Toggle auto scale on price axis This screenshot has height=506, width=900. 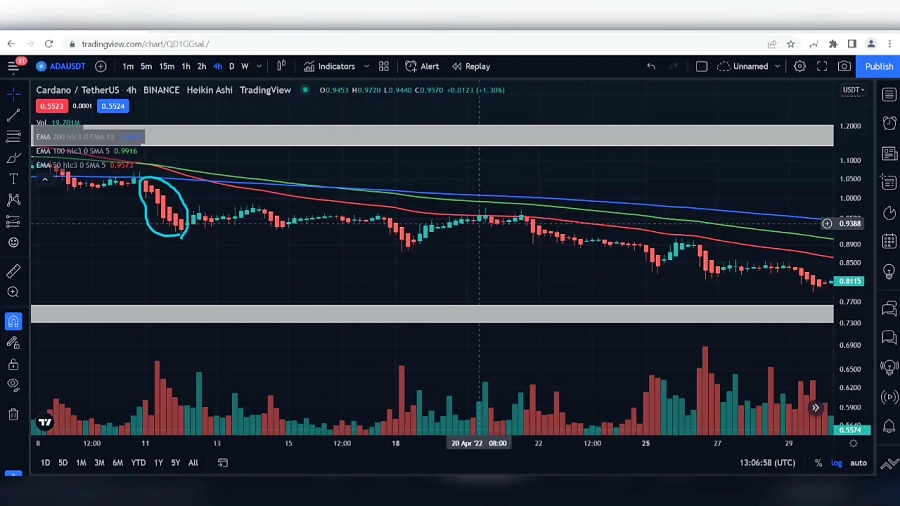pyautogui.click(x=858, y=463)
